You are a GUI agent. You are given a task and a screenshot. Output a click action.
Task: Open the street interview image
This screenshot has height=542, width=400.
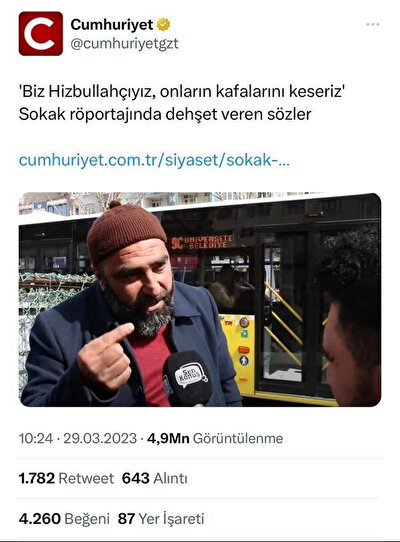(x=200, y=299)
